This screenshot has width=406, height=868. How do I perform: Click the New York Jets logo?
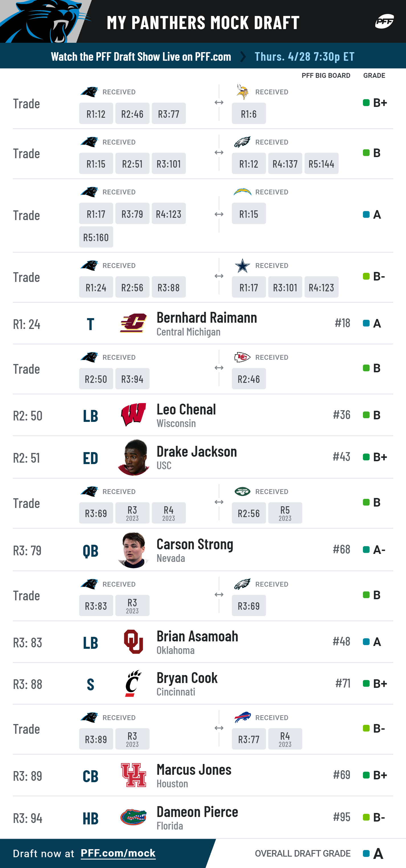[242, 492]
